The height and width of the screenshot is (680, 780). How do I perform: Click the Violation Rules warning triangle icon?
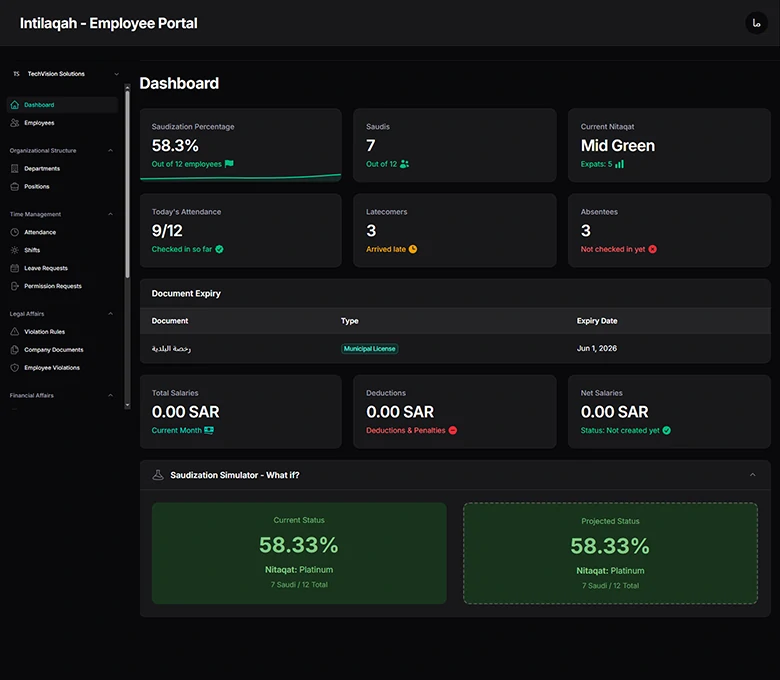(x=14, y=331)
